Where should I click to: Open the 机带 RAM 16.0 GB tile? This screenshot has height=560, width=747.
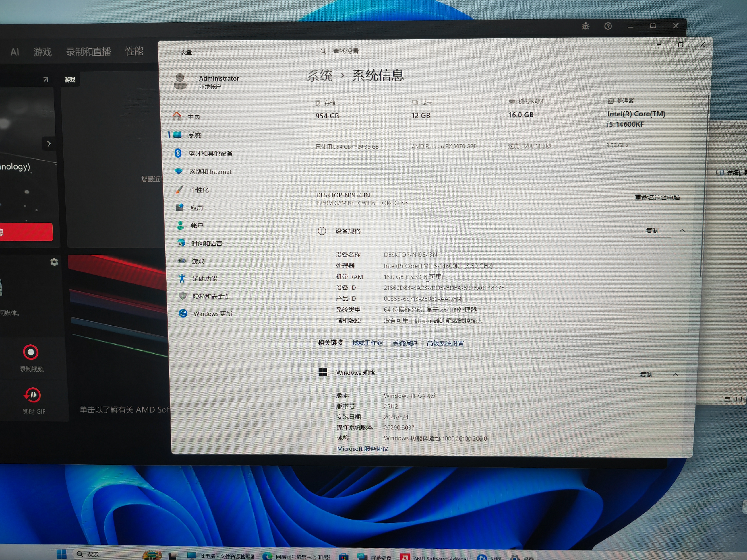[547, 124]
